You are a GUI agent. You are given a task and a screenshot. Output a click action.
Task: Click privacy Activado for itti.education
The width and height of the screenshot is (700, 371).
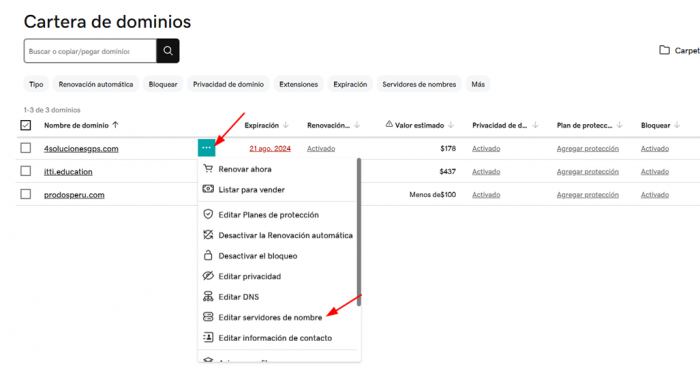(x=486, y=172)
